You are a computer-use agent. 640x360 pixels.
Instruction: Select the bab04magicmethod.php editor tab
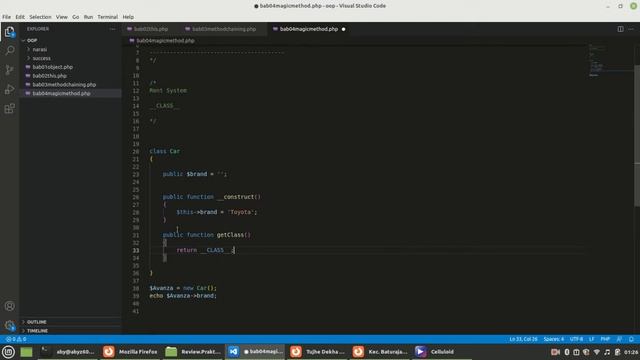tap(309, 29)
